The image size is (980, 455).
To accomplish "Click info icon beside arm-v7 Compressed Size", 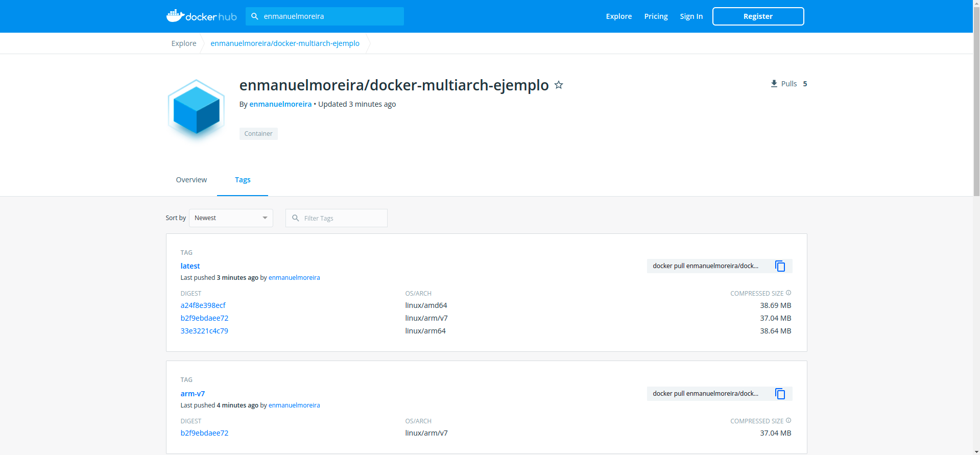I will 788,420.
